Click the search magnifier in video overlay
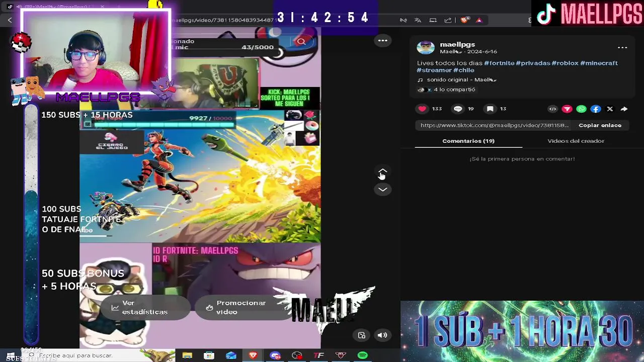 [x=301, y=42]
